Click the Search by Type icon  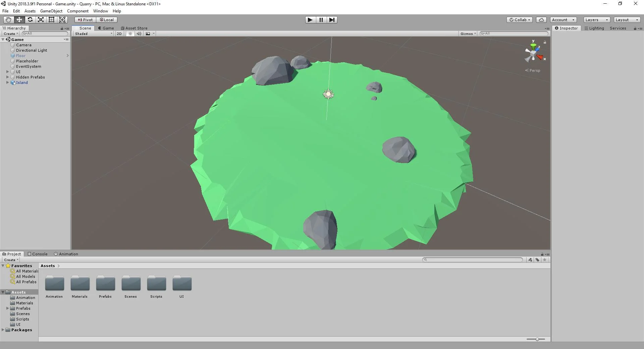(530, 260)
